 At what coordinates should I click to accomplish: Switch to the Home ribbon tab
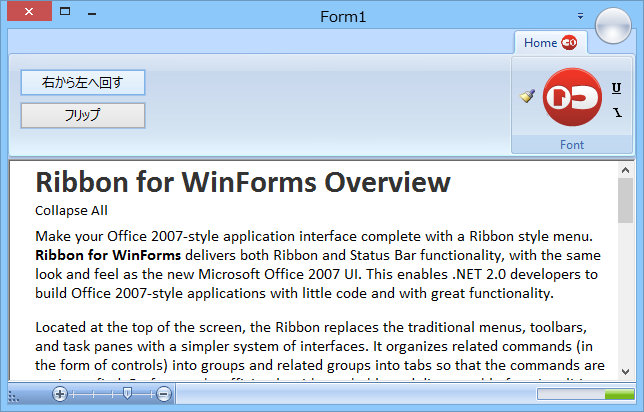click(x=540, y=42)
